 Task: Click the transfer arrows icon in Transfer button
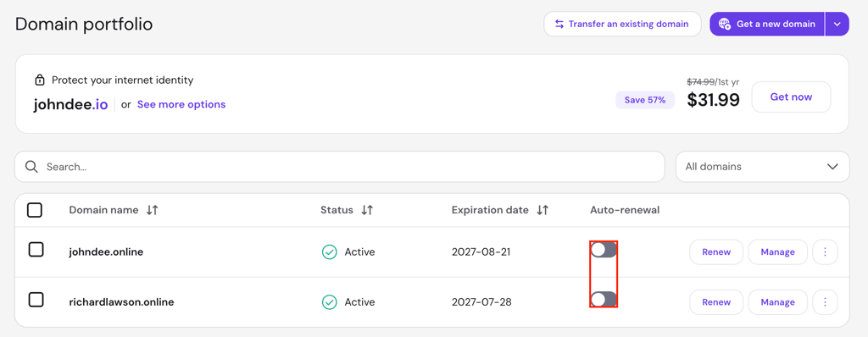click(559, 25)
